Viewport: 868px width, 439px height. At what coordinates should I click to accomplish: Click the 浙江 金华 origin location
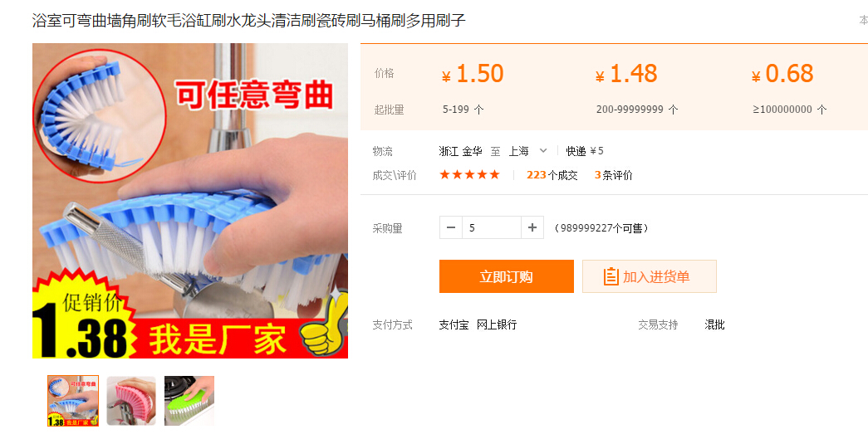[460, 151]
